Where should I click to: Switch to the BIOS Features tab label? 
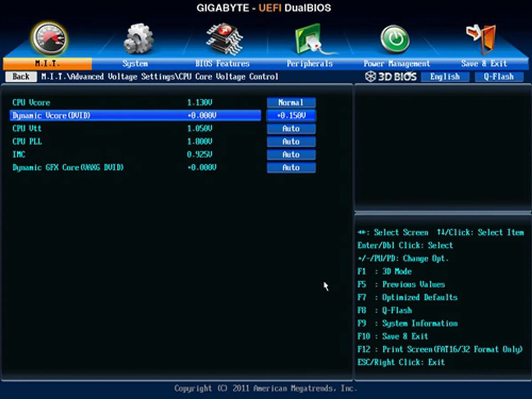pyautogui.click(x=222, y=64)
